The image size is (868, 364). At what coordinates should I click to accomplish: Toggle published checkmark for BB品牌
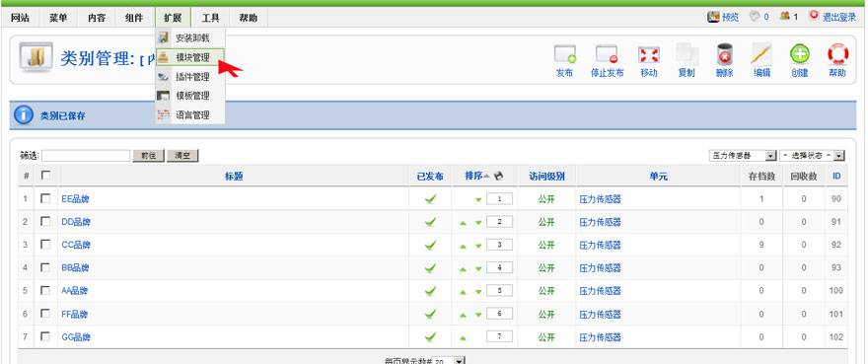coord(430,268)
